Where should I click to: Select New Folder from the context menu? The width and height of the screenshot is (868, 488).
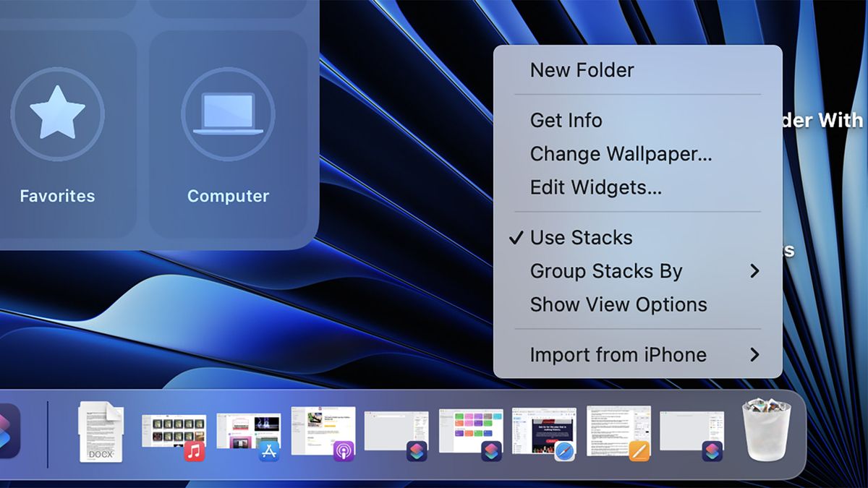coord(582,69)
